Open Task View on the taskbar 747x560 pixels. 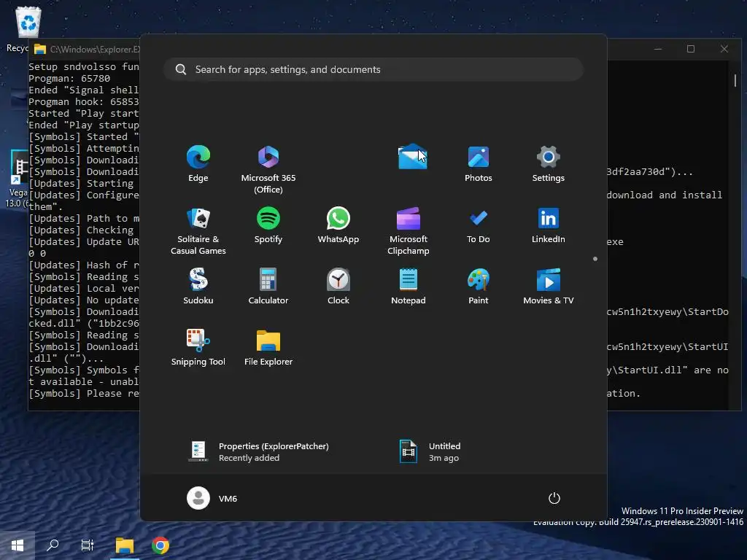(x=88, y=545)
